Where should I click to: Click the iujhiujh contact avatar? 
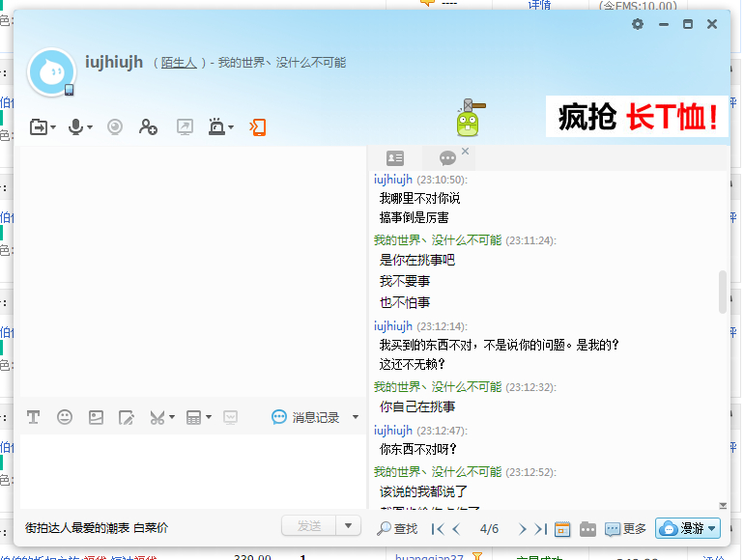[x=52, y=72]
